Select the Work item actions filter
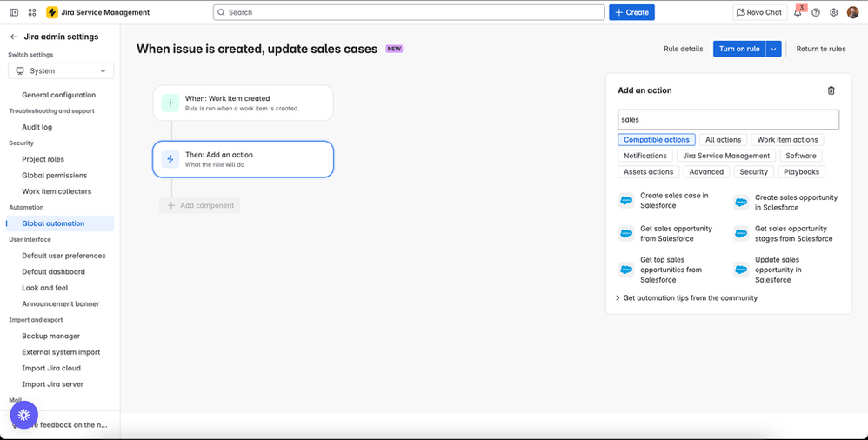The height and width of the screenshot is (440, 868). click(787, 140)
